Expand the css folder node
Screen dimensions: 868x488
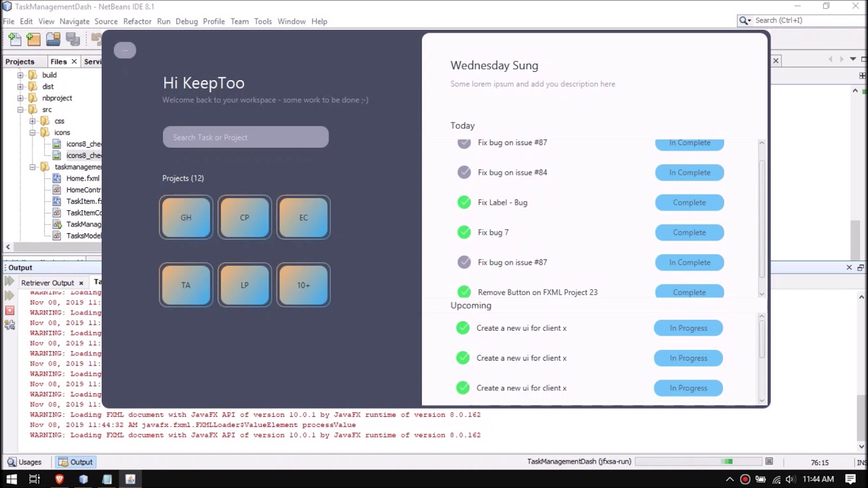pos(33,121)
